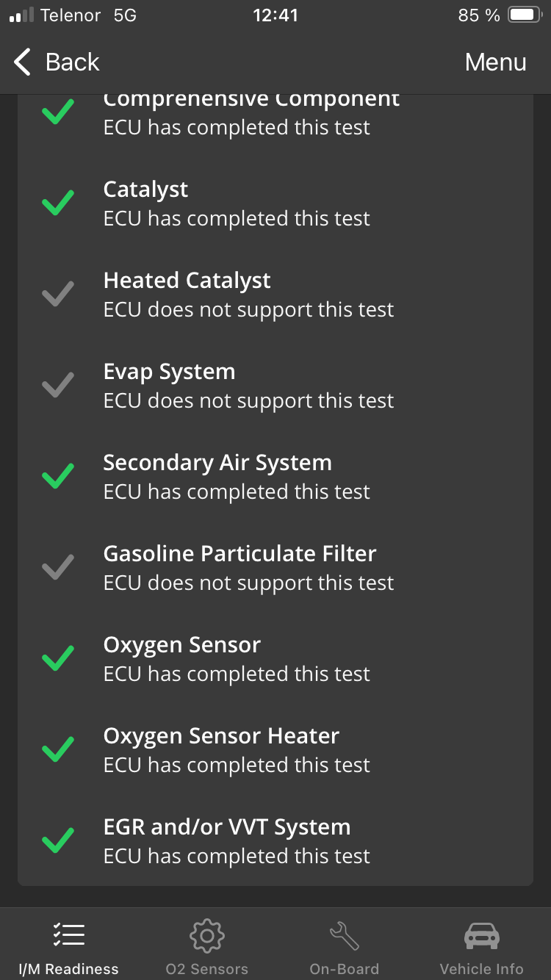Select the Oxygen Sensor Heater test row
This screenshot has height=980, width=551.
tap(275, 749)
